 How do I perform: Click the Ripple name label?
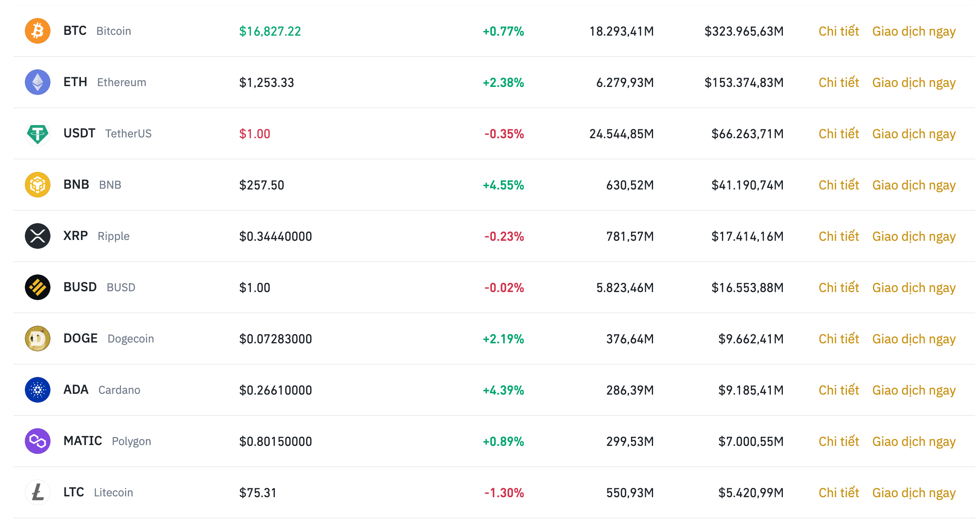pyautogui.click(x=113, y=236)
